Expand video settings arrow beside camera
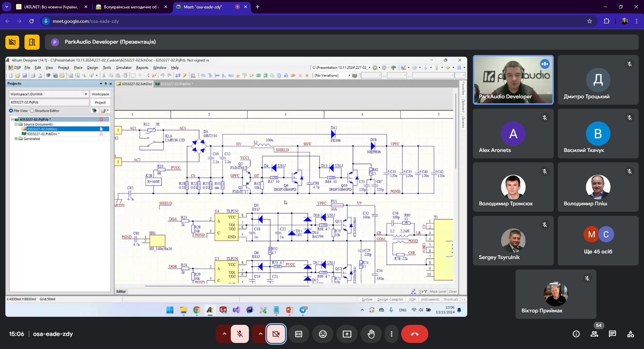 (x=260, y=334)
